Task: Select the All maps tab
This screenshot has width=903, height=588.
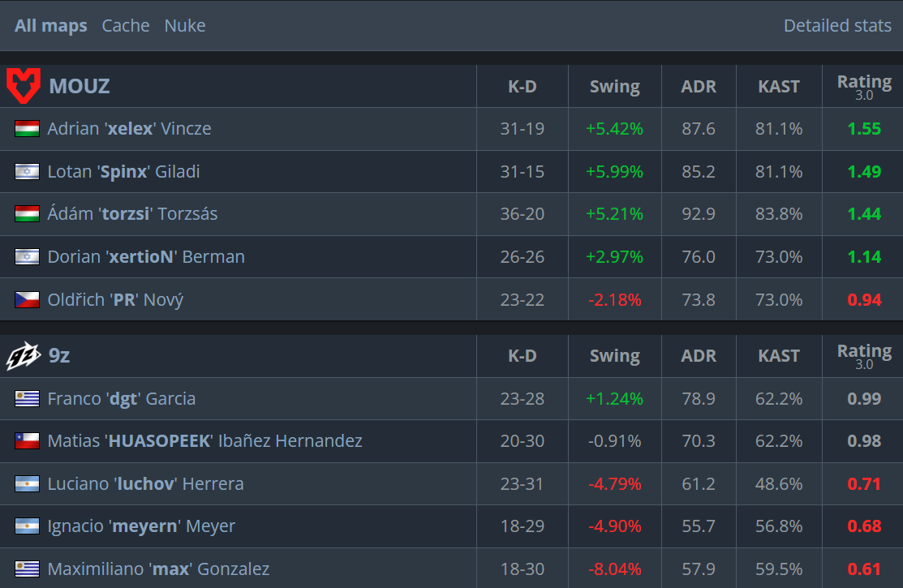Action: point(50,25)
